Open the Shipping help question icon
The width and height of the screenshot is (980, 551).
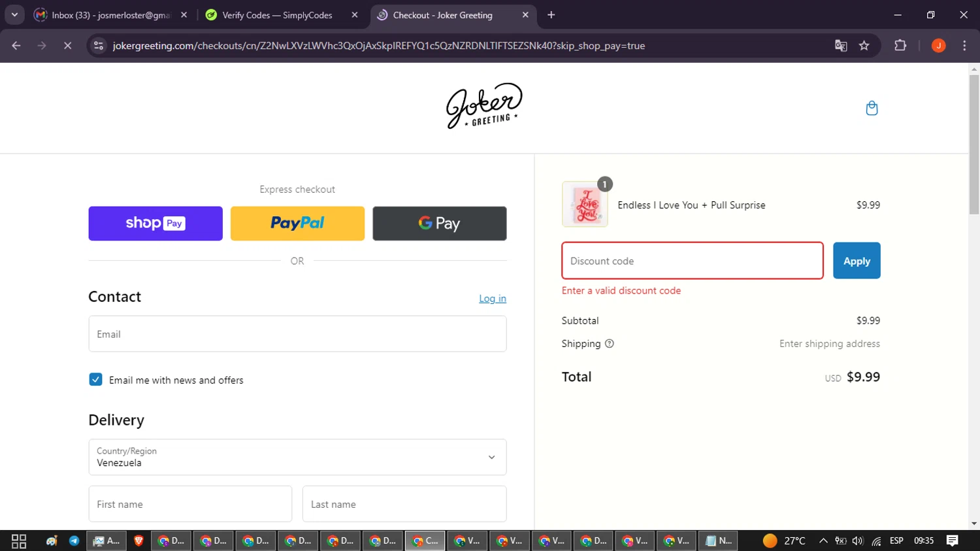[610, 344]
